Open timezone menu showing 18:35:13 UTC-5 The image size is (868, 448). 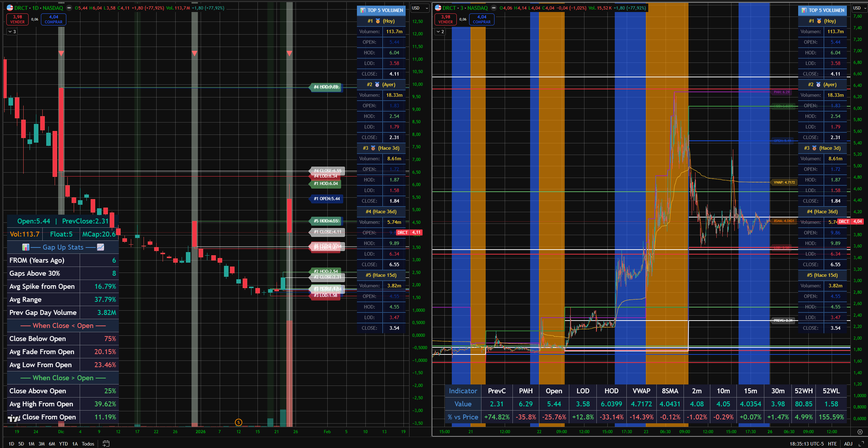click(806, 444)
